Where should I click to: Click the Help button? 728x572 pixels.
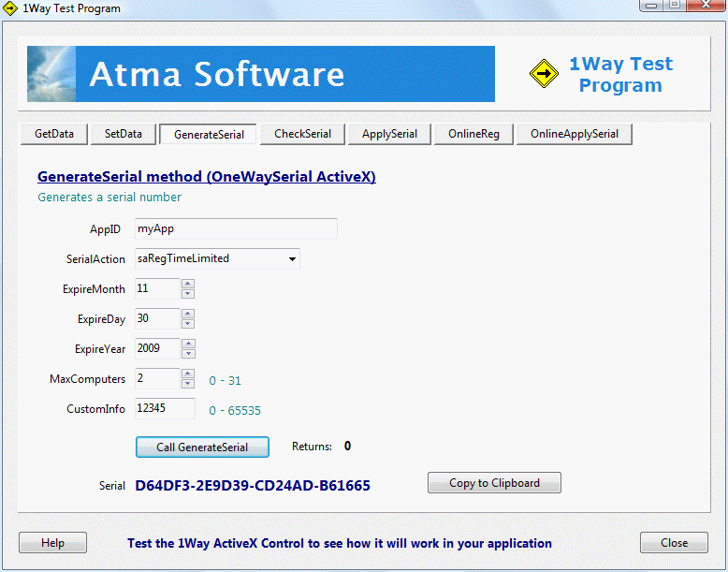tap(52, 543)
